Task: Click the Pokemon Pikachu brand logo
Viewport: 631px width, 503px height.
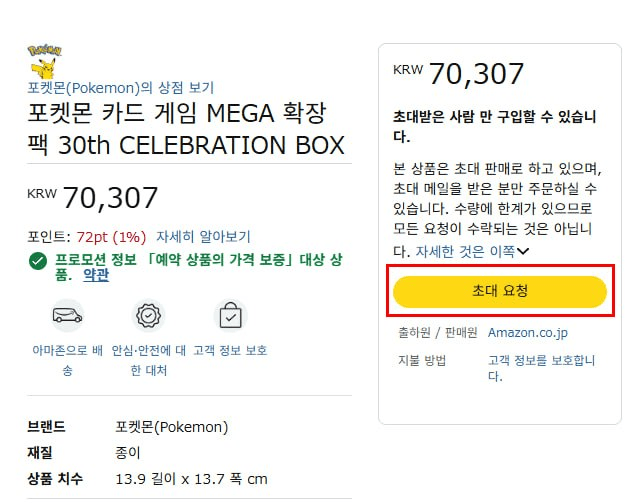Action: [x=44, y=62]
